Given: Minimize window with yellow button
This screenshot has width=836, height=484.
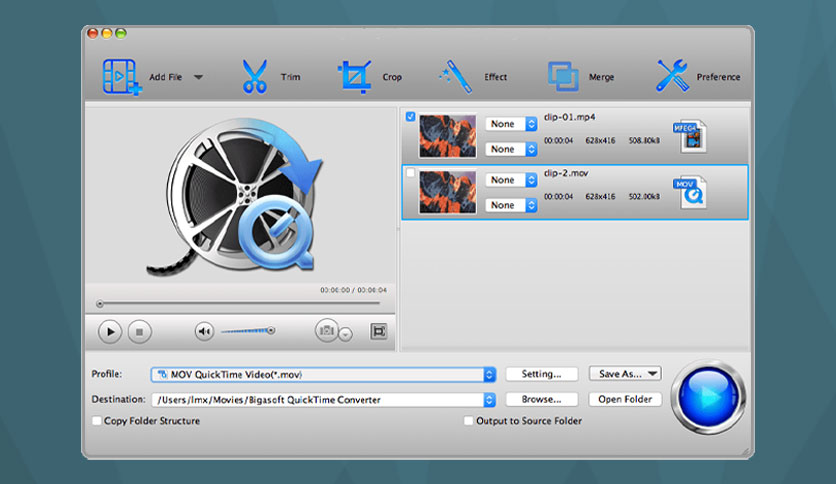Looking at the screenshot, I should click(107, 34).
